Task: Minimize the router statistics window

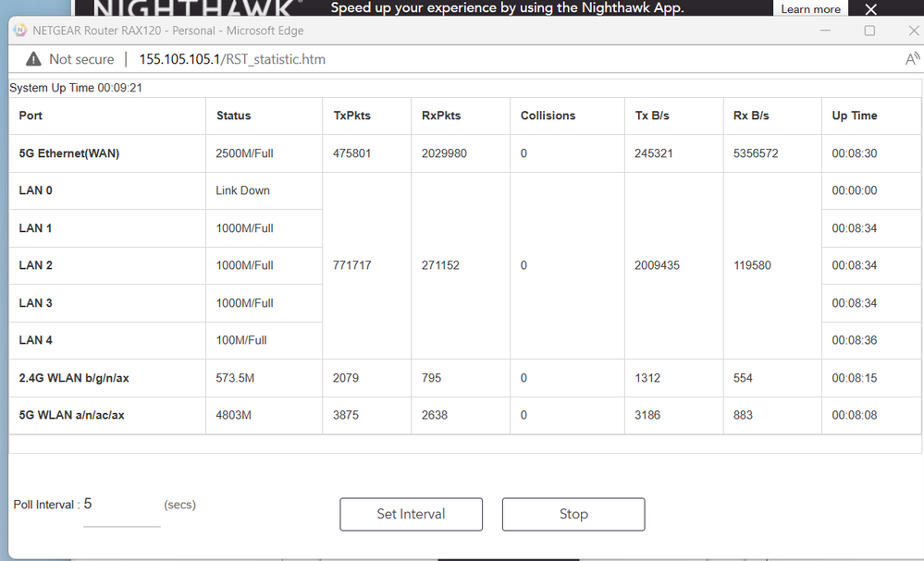Action: coord(825,30)
